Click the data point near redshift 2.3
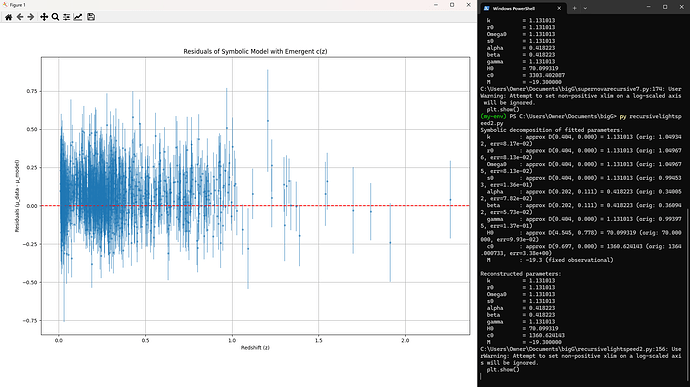This screenshot has width=690, height=387. pyautogui.click(x=450, y=200)
